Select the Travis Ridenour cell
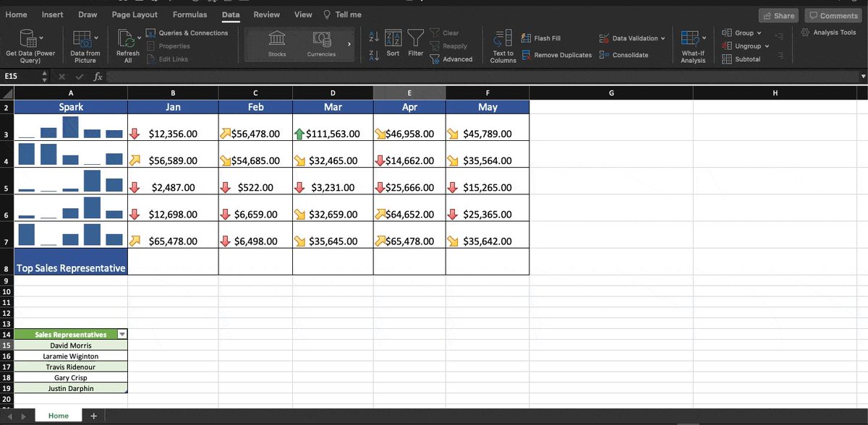 (x=71, y=366)
